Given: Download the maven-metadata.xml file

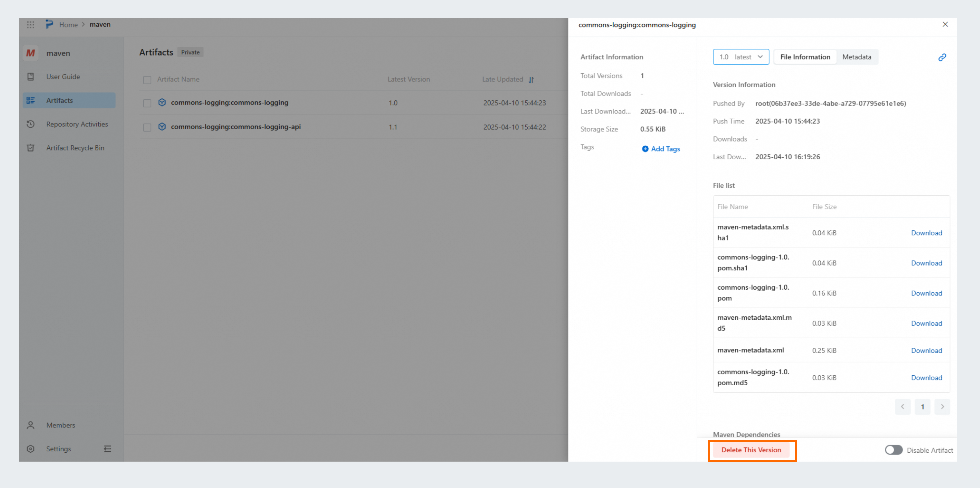Looking at the screenshot, I should 926,350.
